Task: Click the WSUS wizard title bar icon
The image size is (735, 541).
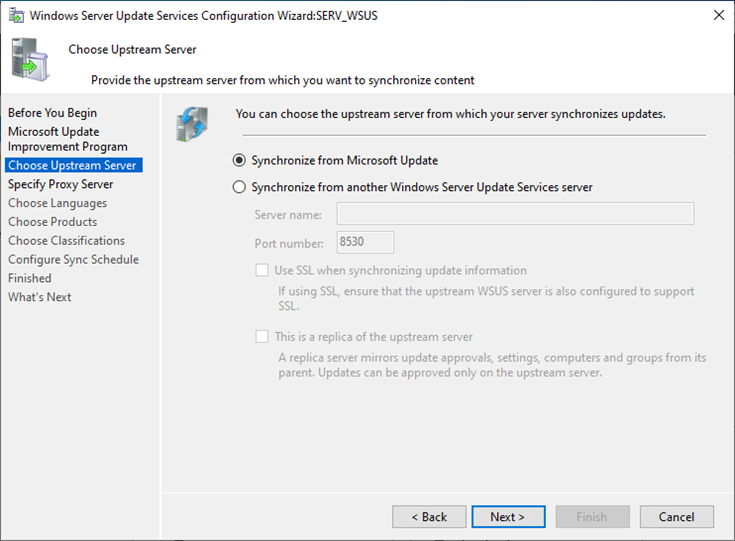Action: tap(16, 15)
